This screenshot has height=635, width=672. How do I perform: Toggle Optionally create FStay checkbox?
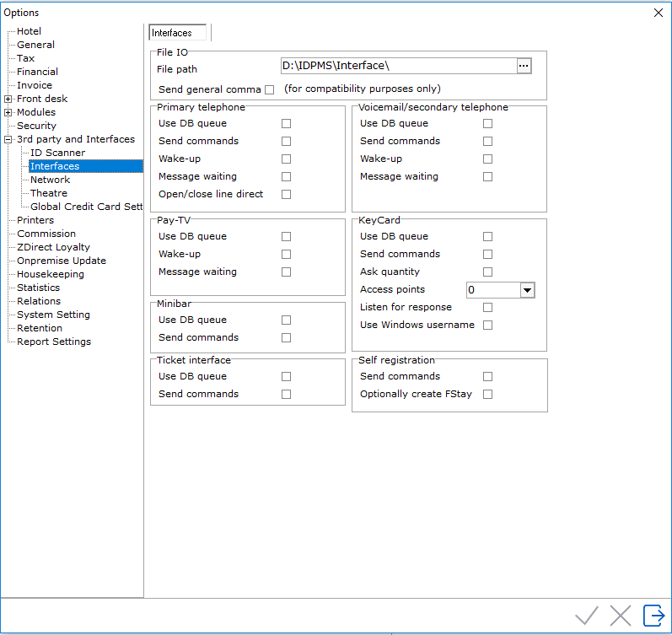(487, 395)
